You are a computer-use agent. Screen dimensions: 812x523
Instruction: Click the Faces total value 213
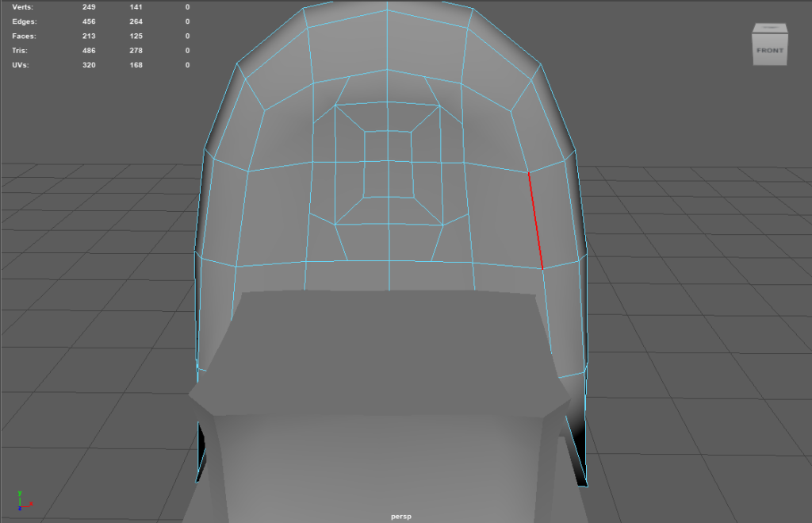pyautogui.click(x=89, y=36)
